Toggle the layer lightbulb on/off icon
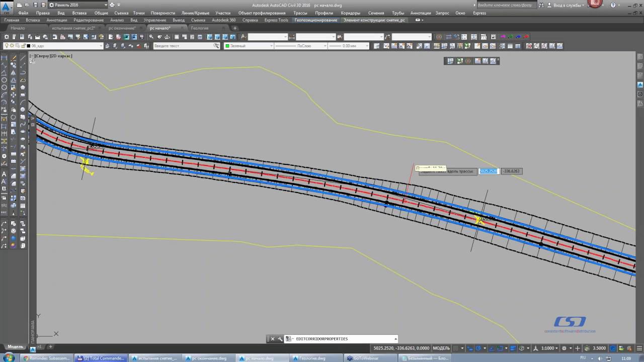The width and height of the screenshot is (644, 362). [7, 46]
